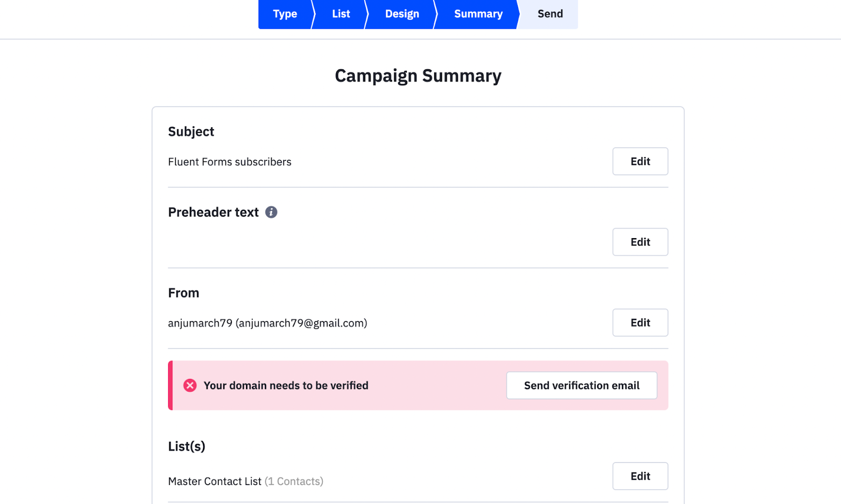The width and height of the screenshot is (841, 504).
Task: Proceed to the Send step
Action: [x=550, y=14]
